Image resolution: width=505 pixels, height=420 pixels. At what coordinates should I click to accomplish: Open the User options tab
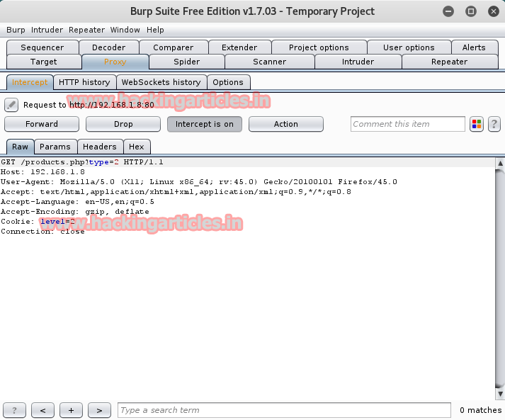point(409,47)
